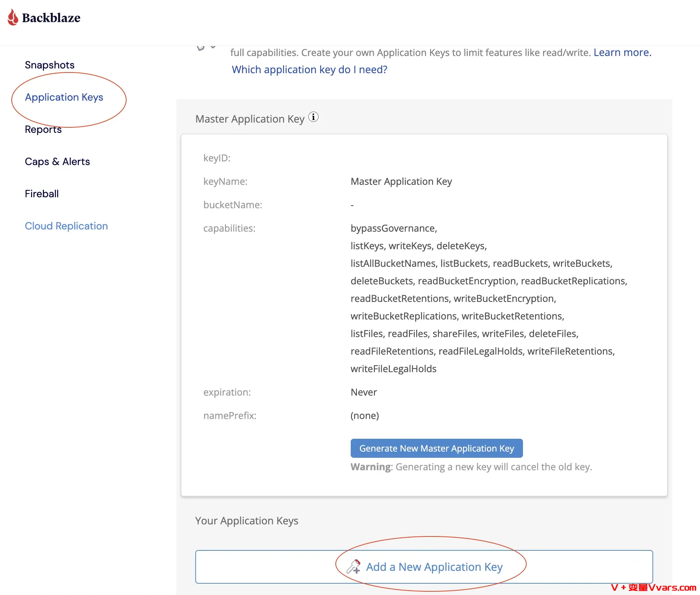
Task: Click the 'Warning' notice under the button
Action: 471,467
